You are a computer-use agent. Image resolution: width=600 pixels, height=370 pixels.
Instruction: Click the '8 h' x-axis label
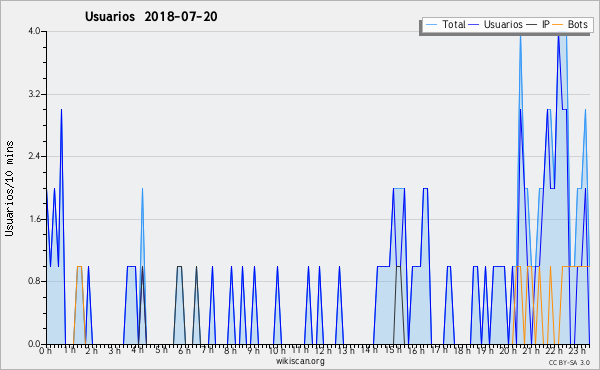coord(230,351)
